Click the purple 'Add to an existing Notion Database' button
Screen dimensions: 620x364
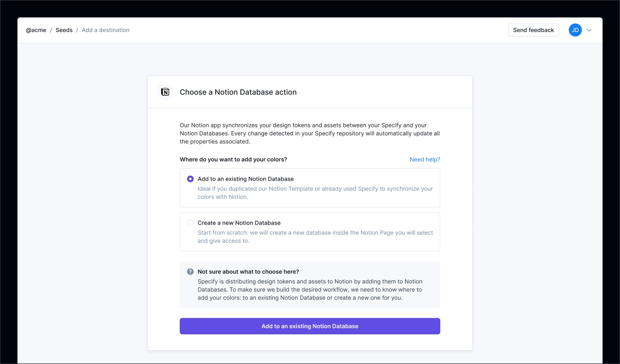[x=310, y=326]
